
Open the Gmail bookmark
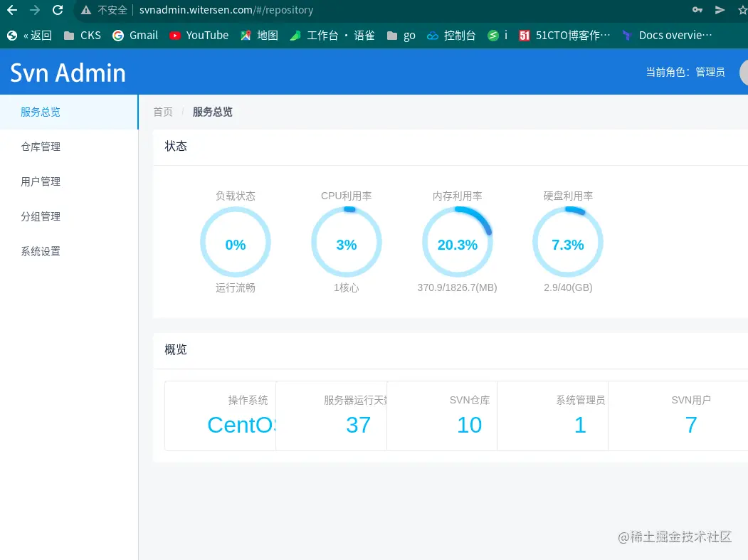[x=135, y=36]
